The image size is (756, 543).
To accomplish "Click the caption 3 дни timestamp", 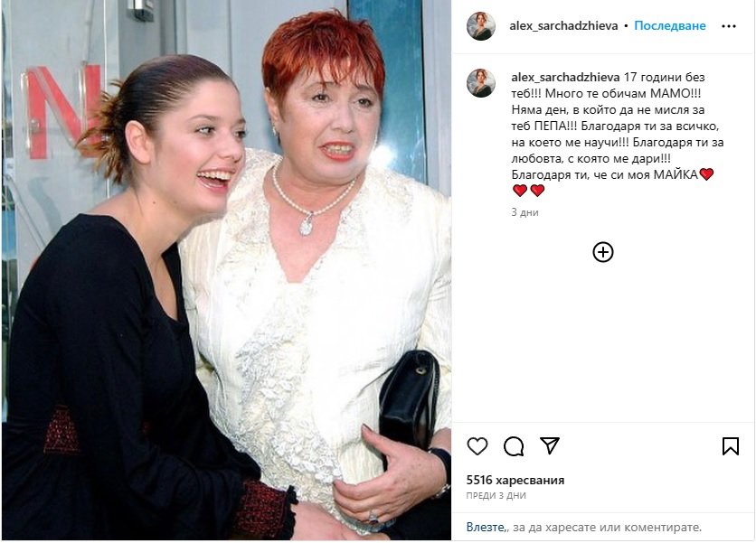I will click(524, 212).
